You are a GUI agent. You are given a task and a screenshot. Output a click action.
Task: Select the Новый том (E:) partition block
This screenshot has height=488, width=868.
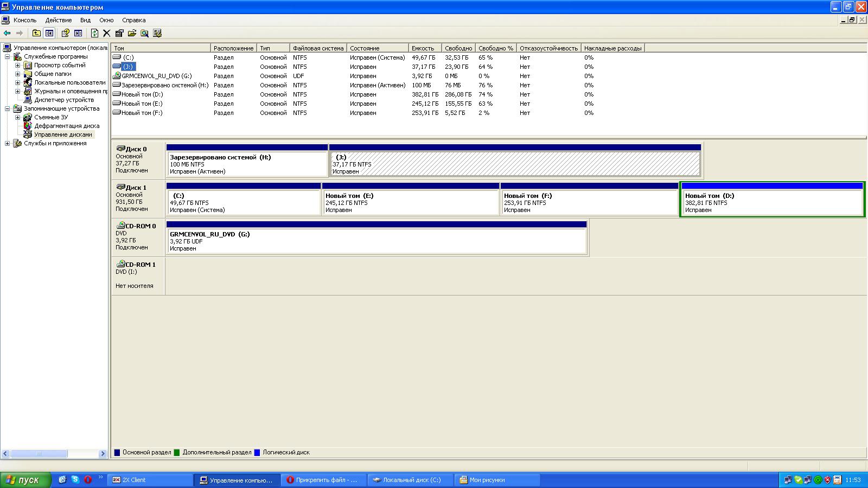tap(411, 199)
